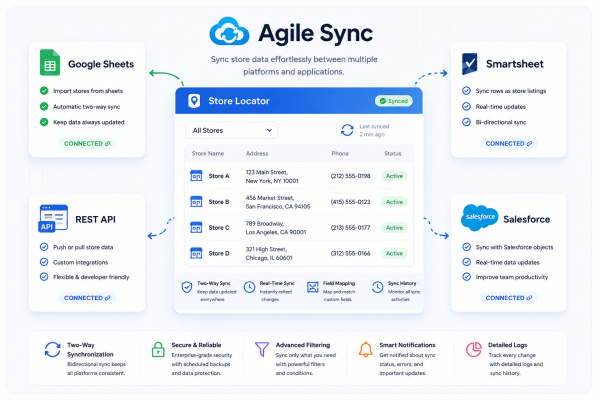
Task: Click checkmark next to Automatic two-way sync
Action: click(x=44, y=106)
